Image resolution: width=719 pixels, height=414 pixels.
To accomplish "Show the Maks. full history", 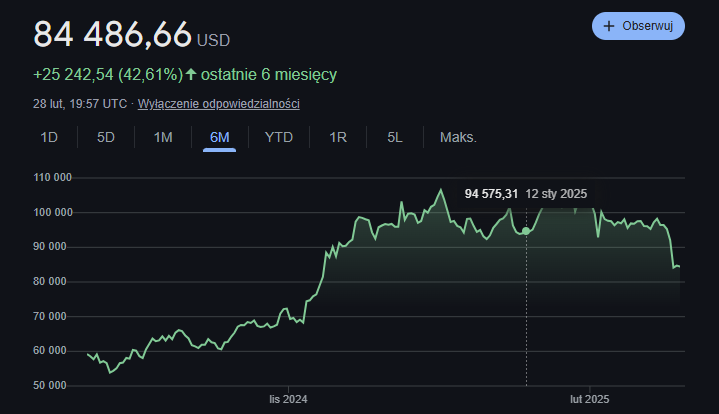I will pyautogui.click(x=458, y=137).
